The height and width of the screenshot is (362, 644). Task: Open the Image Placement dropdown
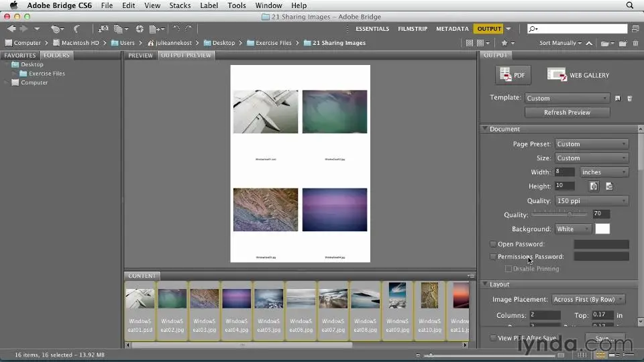click(x=588, y=300)
